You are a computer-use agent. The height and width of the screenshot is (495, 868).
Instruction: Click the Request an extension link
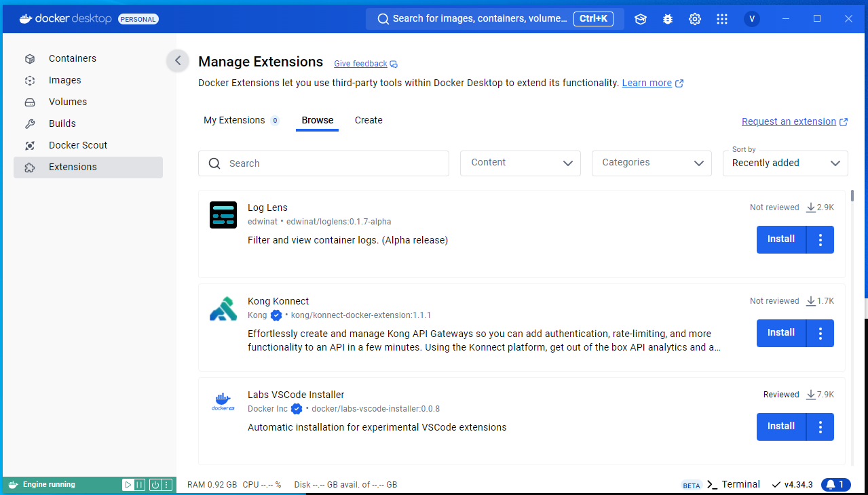coord(789,121)
